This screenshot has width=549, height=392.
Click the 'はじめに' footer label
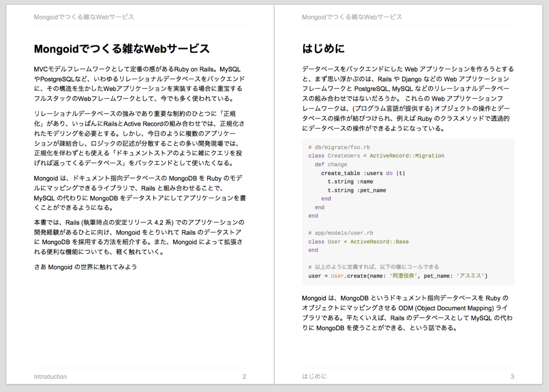[x=314, y=376]
